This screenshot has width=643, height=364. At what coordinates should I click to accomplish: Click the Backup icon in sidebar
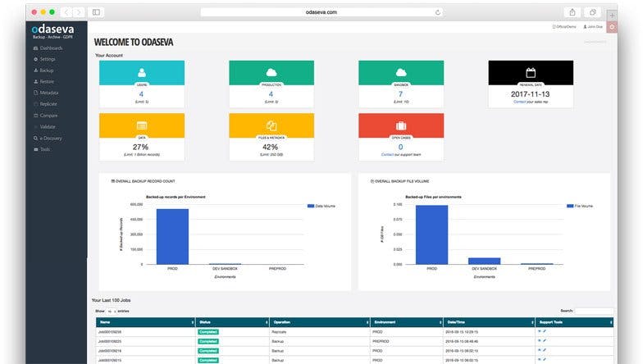coord(36,71)
